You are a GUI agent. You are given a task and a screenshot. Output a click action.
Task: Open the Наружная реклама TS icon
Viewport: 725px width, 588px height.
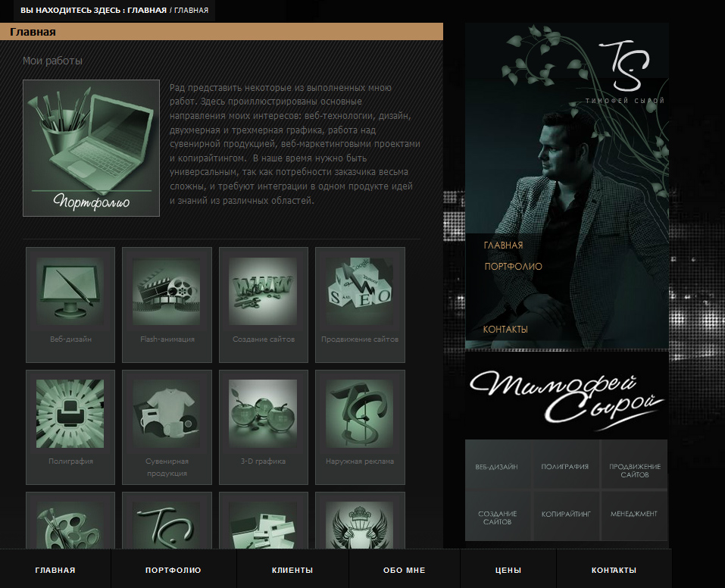360,414
